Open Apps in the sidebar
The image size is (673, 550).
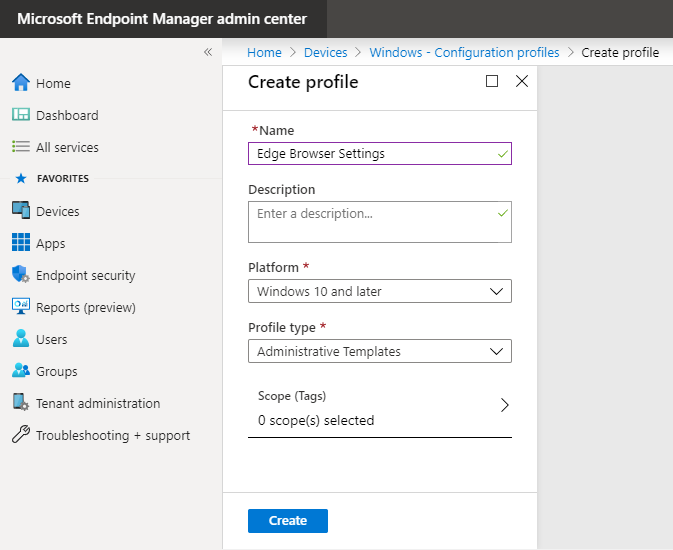[51, 243]
